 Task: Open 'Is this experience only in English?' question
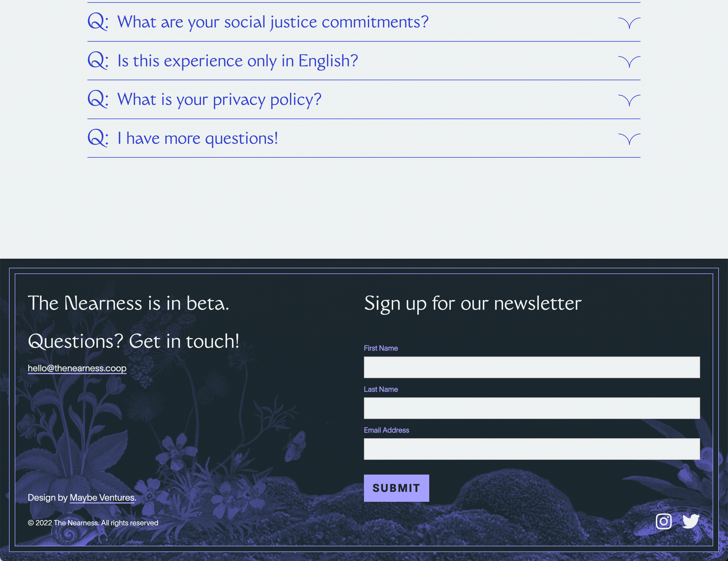(238, 60)
